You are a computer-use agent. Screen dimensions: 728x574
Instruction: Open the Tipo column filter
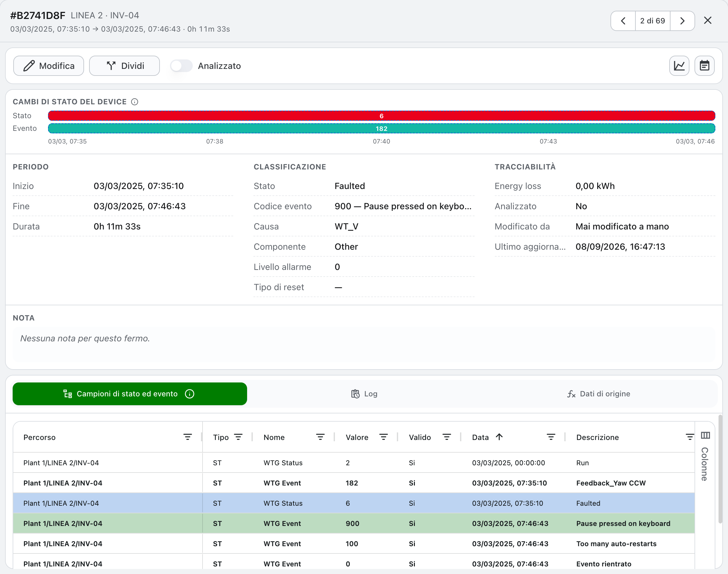tap(238, 437)
